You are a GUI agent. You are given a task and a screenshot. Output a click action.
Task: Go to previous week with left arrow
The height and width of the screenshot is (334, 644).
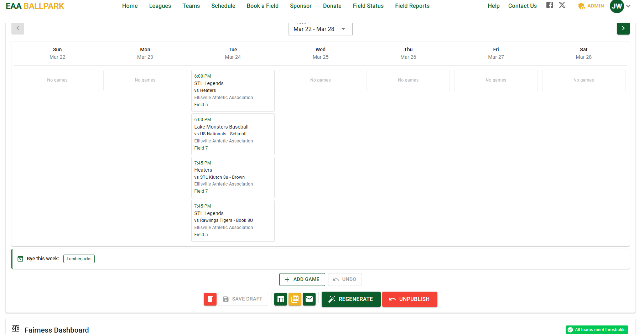[x=18, y=28]
